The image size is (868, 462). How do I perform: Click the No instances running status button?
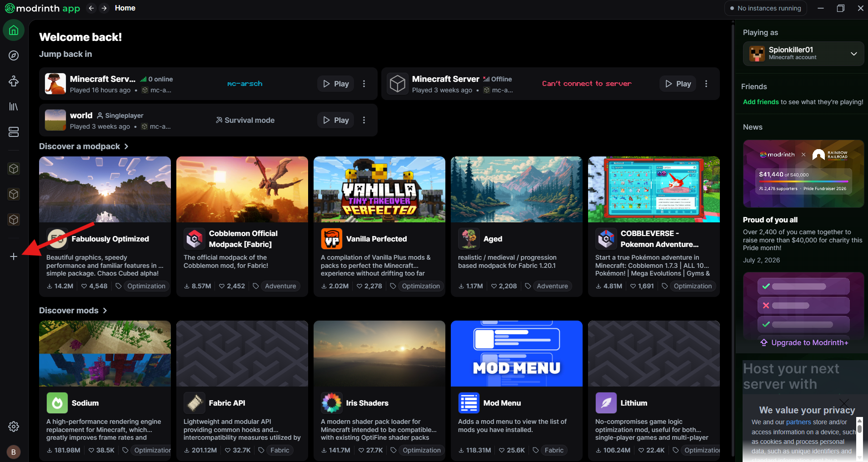(x=766, y=8)
